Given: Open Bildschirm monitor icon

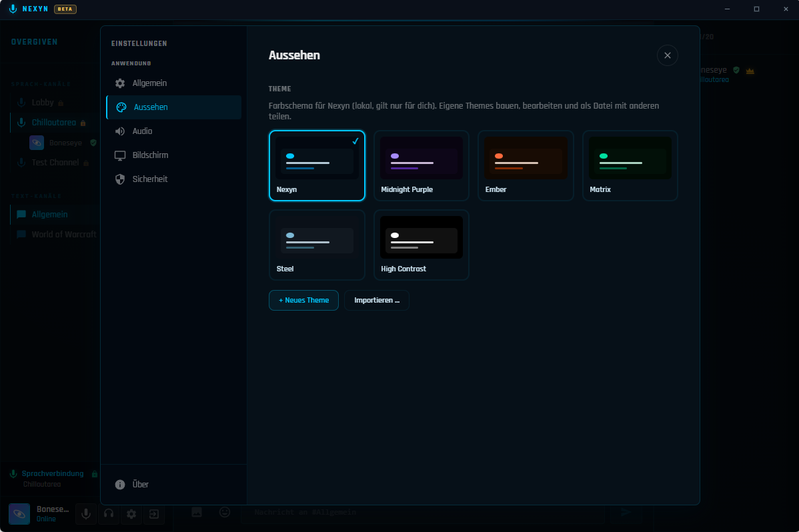Looking at the screenshot, I should (120, 155).
